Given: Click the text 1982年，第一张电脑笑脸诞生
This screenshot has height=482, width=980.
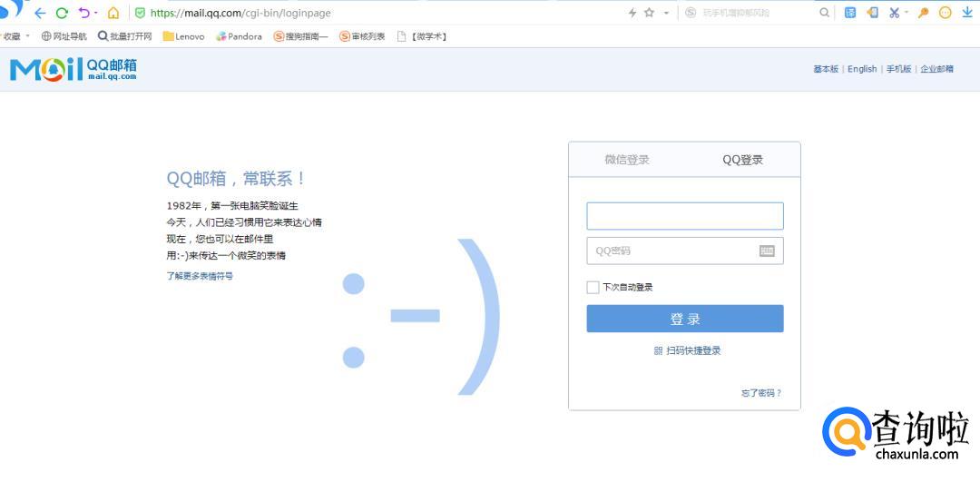Looking at the screenshot, I should pyautogui.click(x=232, y=206).
